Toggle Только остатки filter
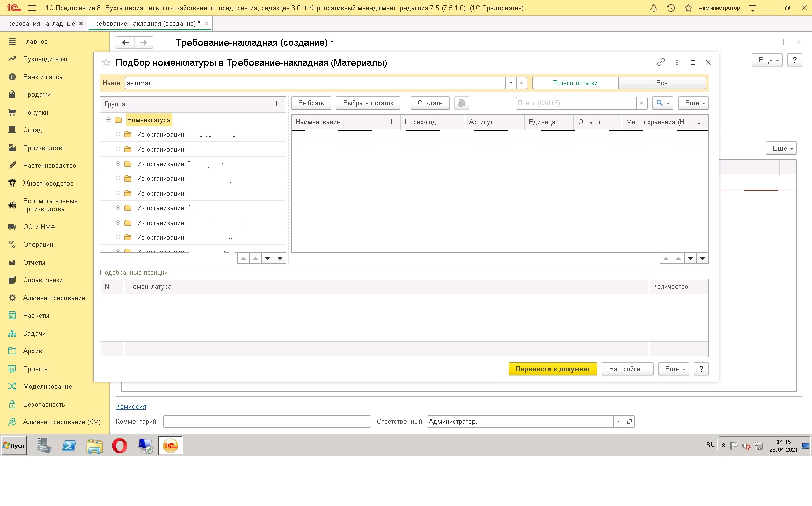Image resolution: width=812 pixels, height=506 pixels. [x=575, y=83]
